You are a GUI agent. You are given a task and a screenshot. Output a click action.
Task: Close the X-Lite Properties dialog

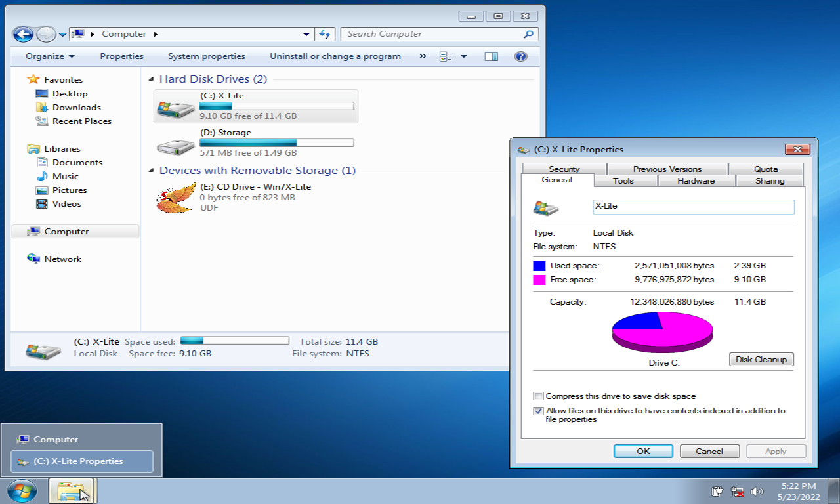pyautogui.click(x=797, y=149)
